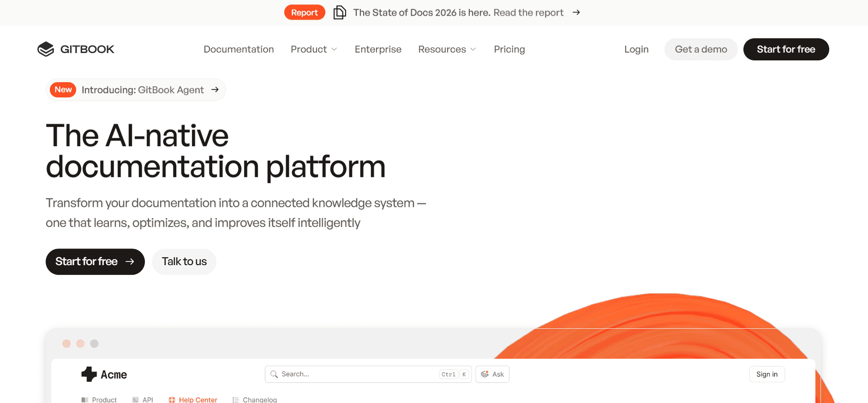Open the Pricing nav item
868x403 pixels.
coord(509,49)
